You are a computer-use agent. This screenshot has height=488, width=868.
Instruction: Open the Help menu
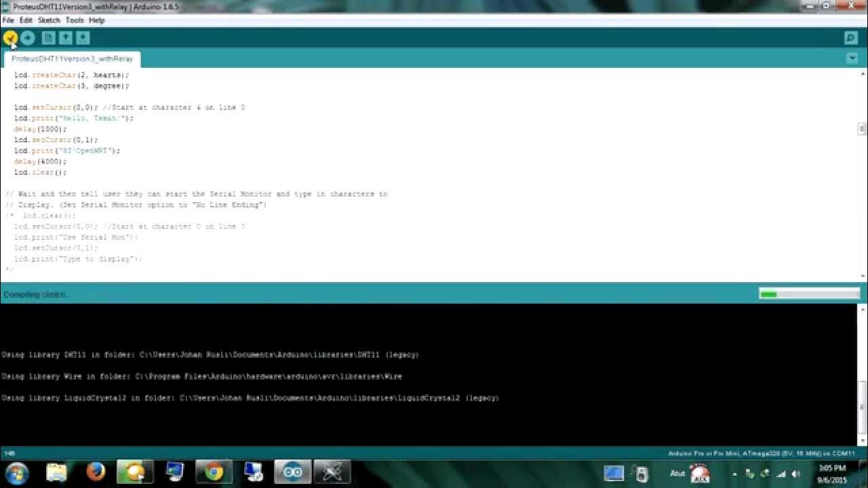click(x=97, y=20)
